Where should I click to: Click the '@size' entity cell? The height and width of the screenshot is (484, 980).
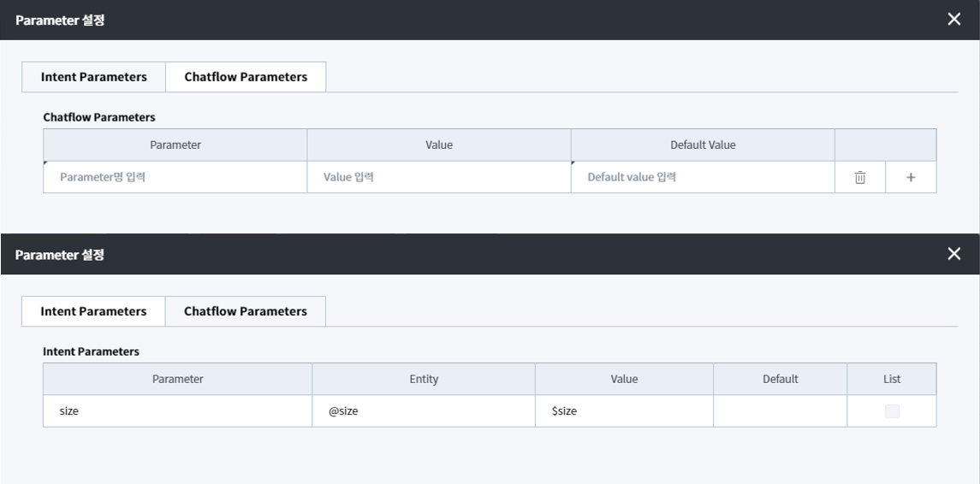(424, 411)
